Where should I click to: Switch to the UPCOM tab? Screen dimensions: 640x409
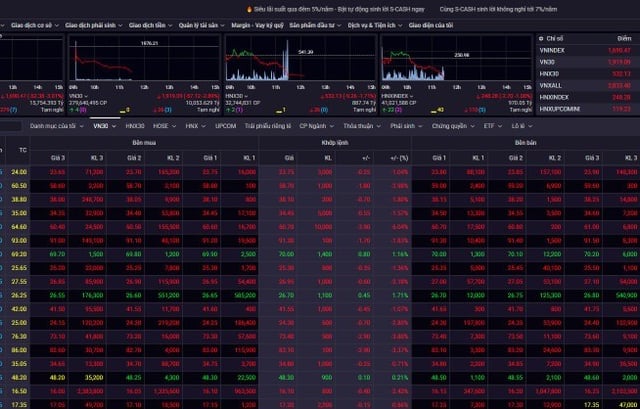click(x=226, y=127)
